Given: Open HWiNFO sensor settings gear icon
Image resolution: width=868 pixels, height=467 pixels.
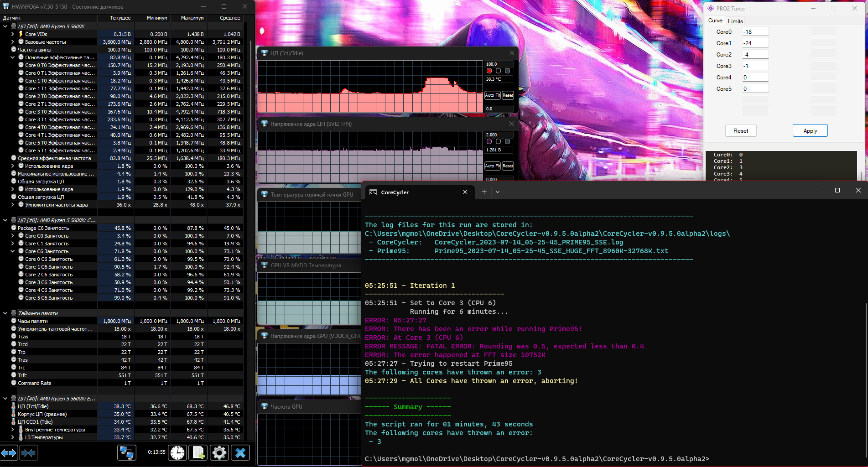Looking at the screenshot, I should tap(219, 453).
